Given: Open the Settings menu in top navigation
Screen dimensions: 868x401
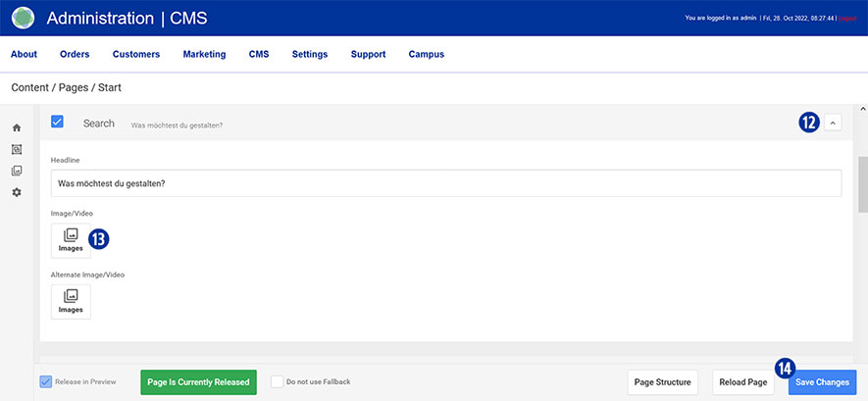Looking at the screenshot, I should (310, 55).
